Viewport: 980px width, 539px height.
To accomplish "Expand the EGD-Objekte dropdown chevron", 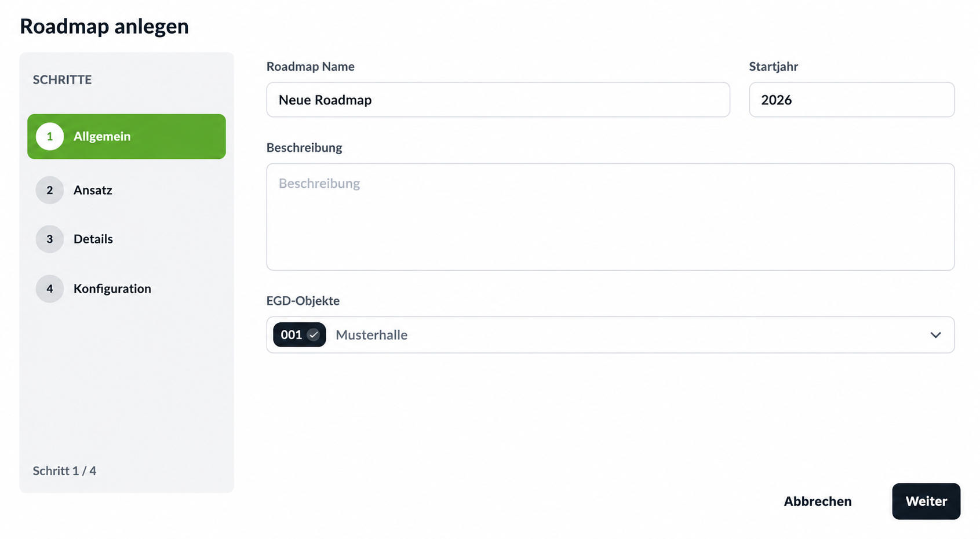I will point(935,335).
